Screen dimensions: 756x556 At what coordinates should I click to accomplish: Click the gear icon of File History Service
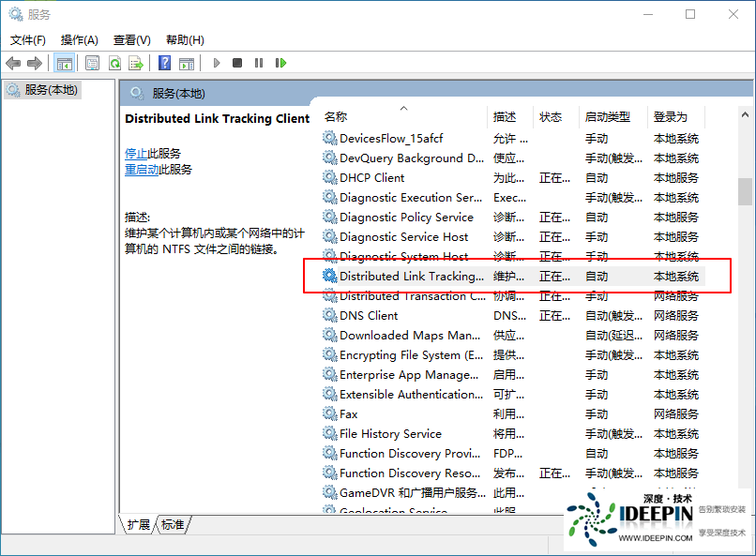[x=330, y=433]
